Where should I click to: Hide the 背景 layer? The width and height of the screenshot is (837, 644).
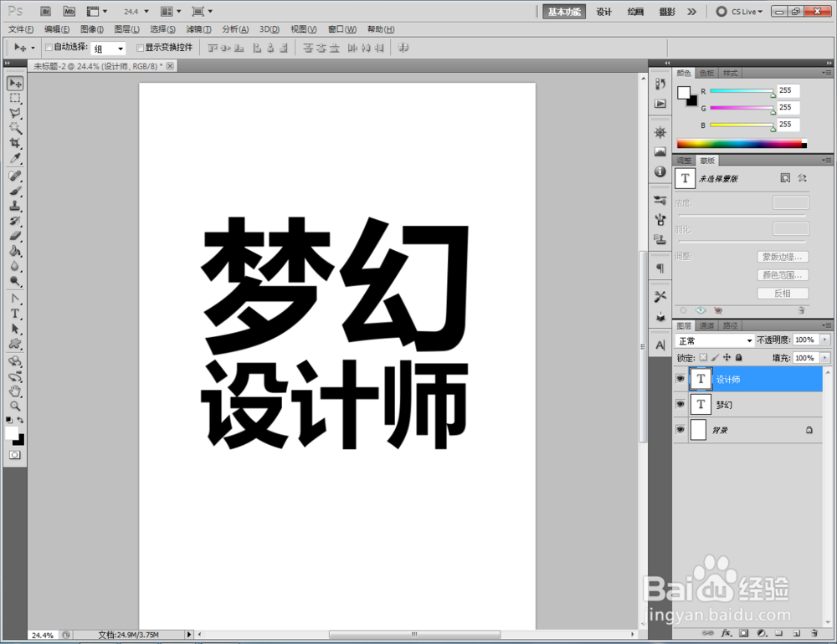(x=680, y=430)
